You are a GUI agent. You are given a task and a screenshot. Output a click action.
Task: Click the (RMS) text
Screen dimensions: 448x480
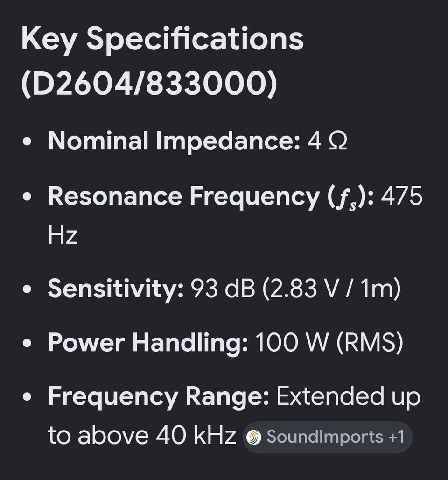coord(370,342)
